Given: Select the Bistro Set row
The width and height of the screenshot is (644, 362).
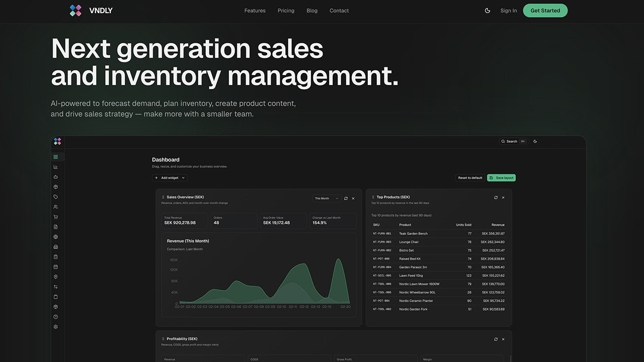Looking at the screenshot, I should click(x=439, y=250).
